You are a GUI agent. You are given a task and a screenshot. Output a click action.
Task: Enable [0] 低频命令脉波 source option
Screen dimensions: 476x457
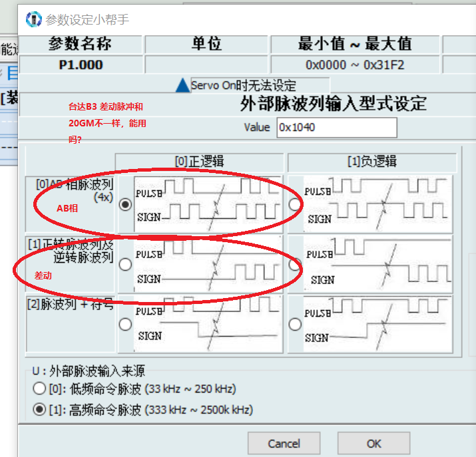tap(39, 388)
